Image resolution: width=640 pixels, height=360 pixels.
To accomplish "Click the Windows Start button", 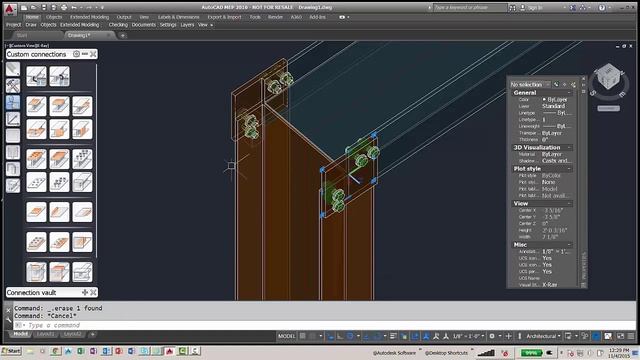I will click(11, 351).
